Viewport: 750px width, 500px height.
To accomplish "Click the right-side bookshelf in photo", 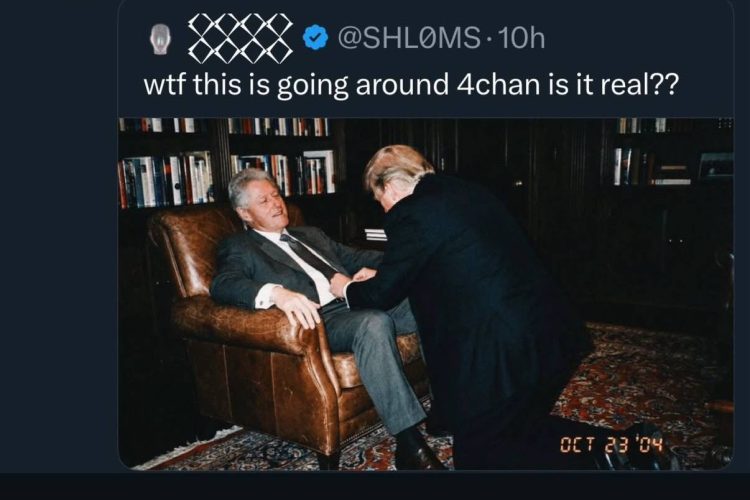I will (x=670, y=153).
